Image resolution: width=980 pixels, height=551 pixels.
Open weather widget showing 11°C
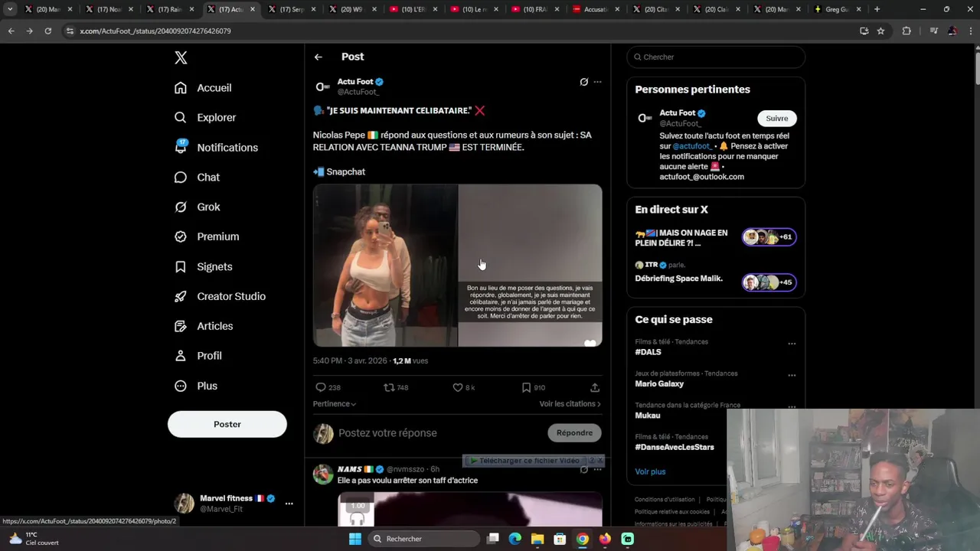[34, 539]
